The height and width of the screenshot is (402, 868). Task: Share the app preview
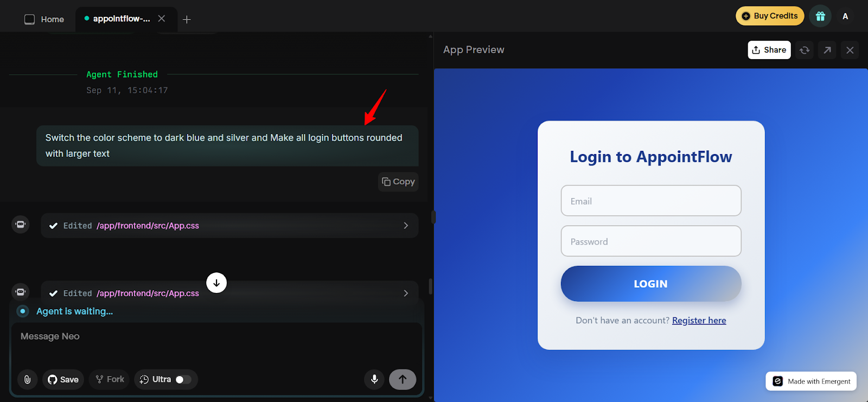pyautogui.click(x=769, y=50)
